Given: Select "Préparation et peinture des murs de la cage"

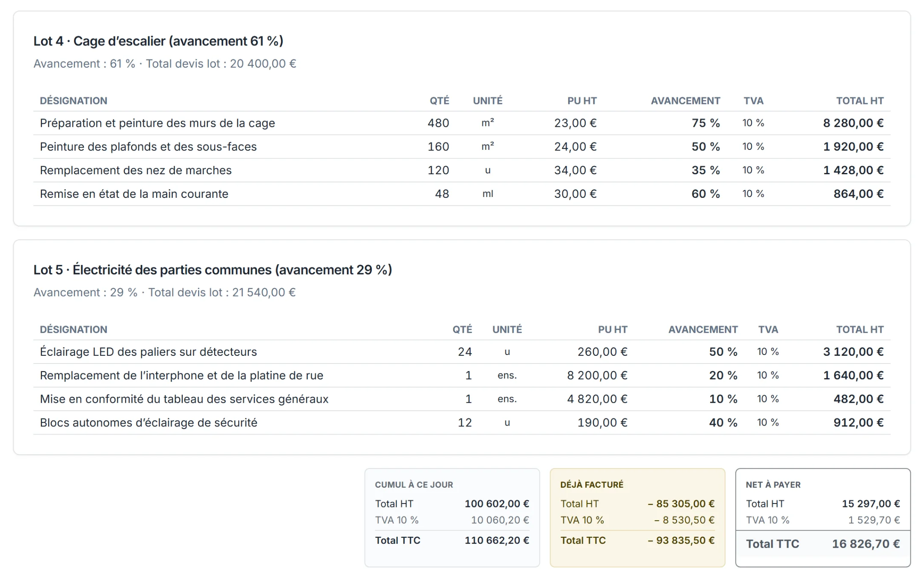Looking at the screenshot, I should pyautogui.click(x=157, y=123).
